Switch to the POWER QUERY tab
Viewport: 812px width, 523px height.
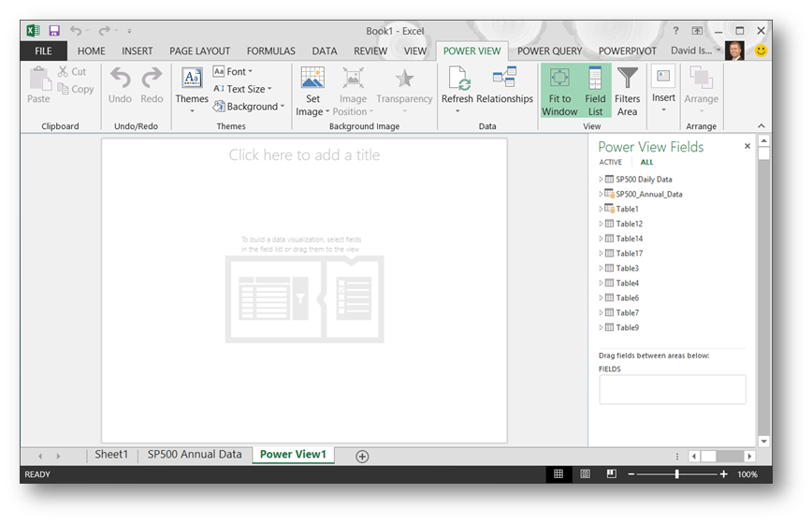549,51
